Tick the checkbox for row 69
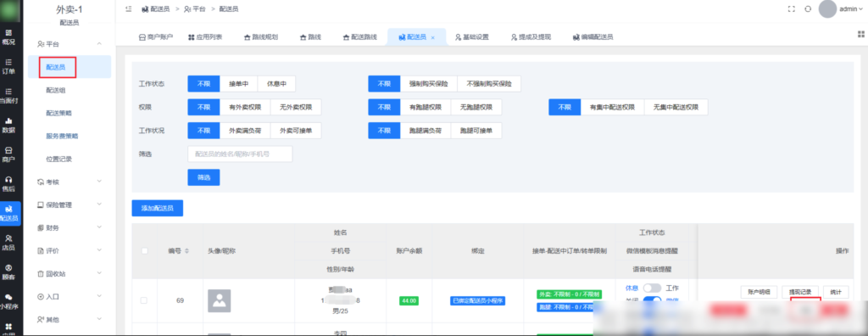 144,300
